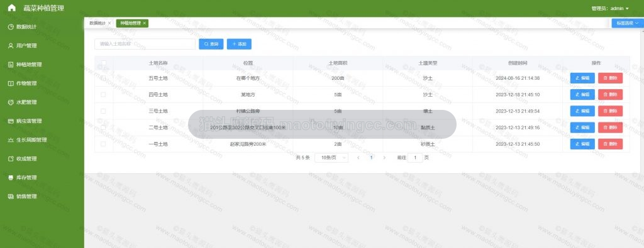
Task: Check the 二号土地 row checkbox
Action: (x=104, y=127)
